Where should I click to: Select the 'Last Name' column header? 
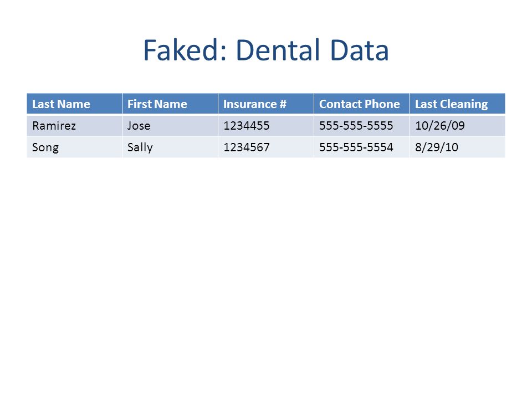click(74, 104)
